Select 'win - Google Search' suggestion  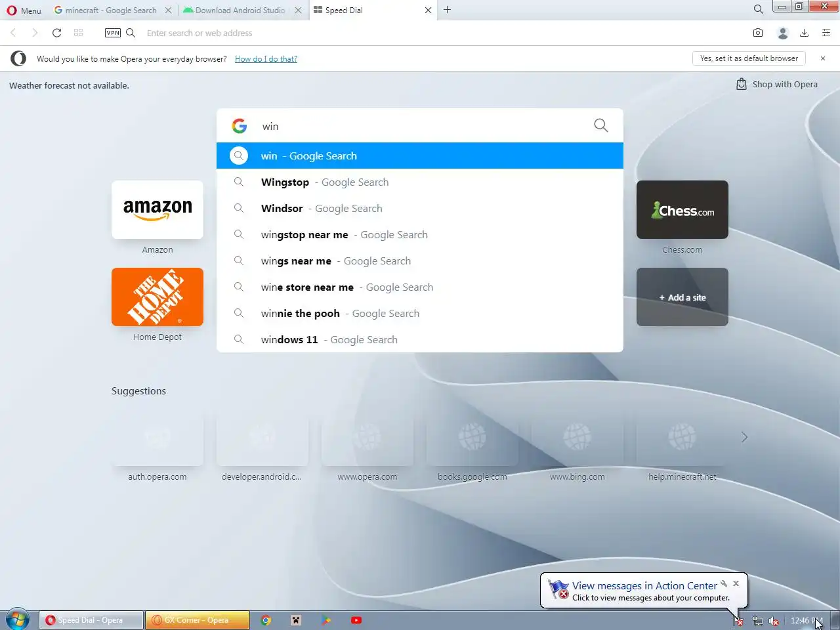tap(420, 156)
